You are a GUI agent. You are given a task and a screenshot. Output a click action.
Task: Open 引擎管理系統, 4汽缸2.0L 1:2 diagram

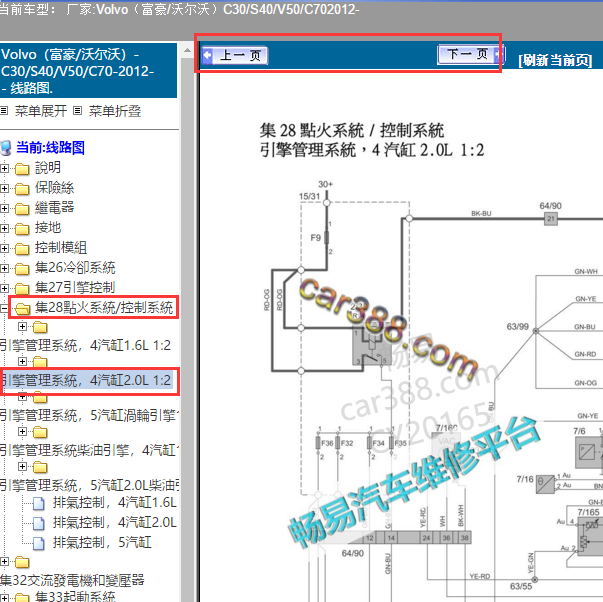[x=85, y=380]
